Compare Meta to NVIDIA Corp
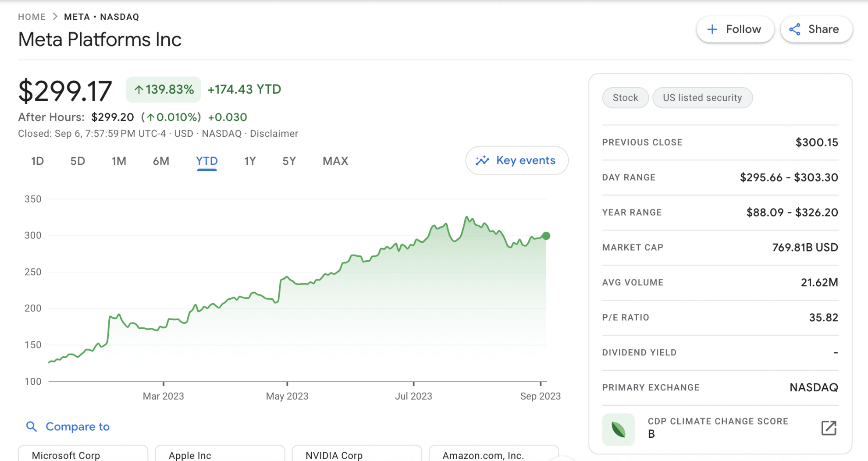This screenshot has height=461, width=868. [x=356, y=455]
